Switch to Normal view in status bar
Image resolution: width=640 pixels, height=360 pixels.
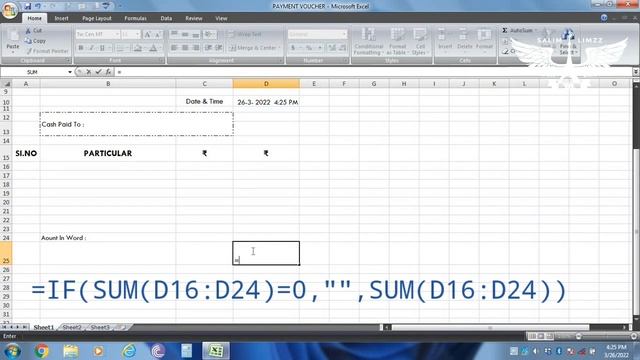(532, 336)
